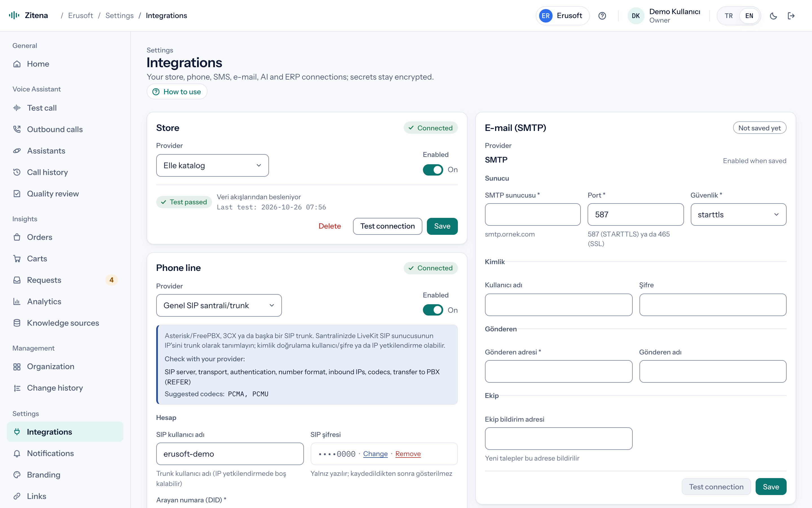Switch language to EN
Screen dimensions: 812x508
point(749,16)
